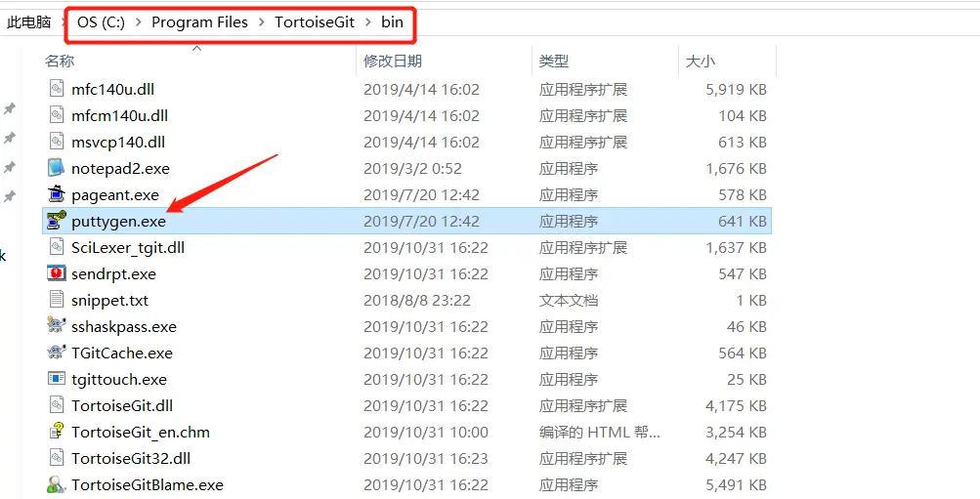Click the 1 KB size cell
Screen dimensions: 980x499
[x=750, y=301]
